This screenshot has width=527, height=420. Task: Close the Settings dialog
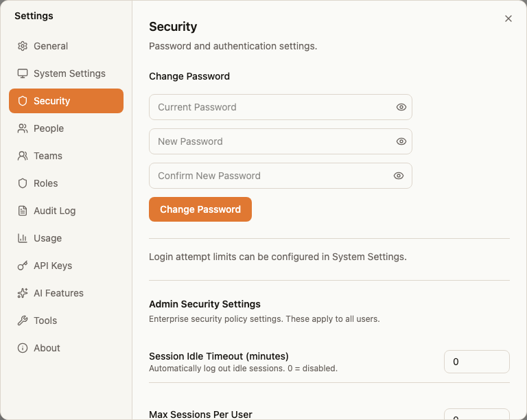(508, 19)
